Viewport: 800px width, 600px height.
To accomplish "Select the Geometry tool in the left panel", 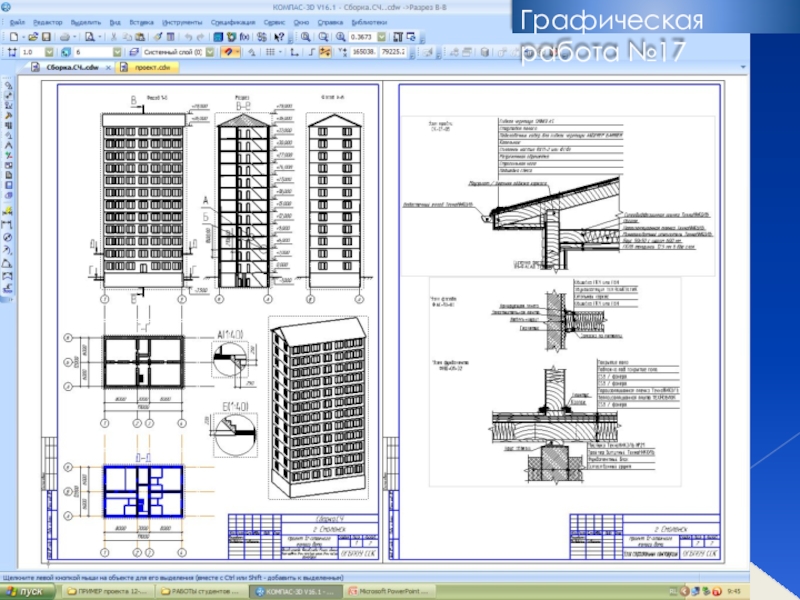I will click(x=7, y=86).
